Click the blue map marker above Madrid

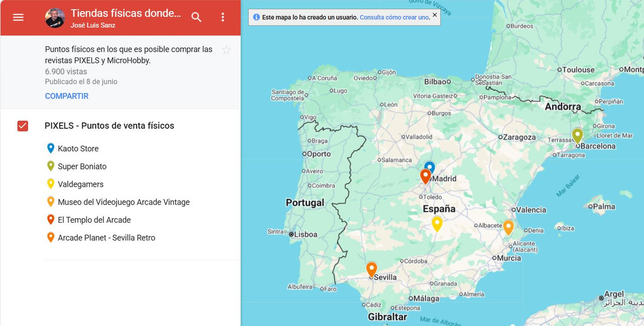[430, 166]
